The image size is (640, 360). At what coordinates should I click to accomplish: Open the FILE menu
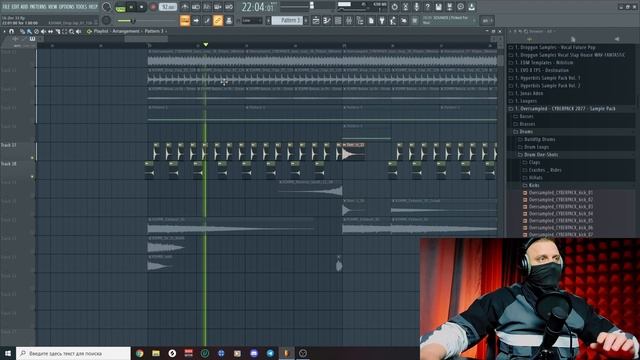pos(6,7)
